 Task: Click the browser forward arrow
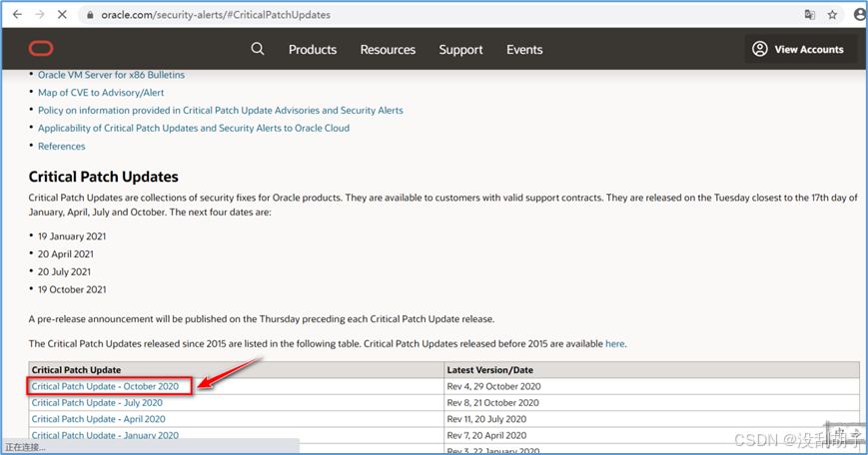pyautogui.click(x=39, y=15)
